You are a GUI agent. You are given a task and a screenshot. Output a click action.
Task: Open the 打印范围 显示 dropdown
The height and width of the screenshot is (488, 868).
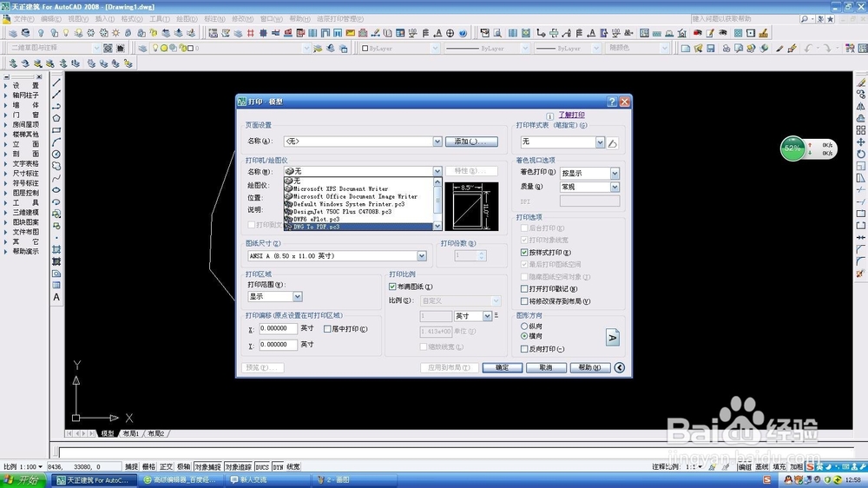coord(297,296)
